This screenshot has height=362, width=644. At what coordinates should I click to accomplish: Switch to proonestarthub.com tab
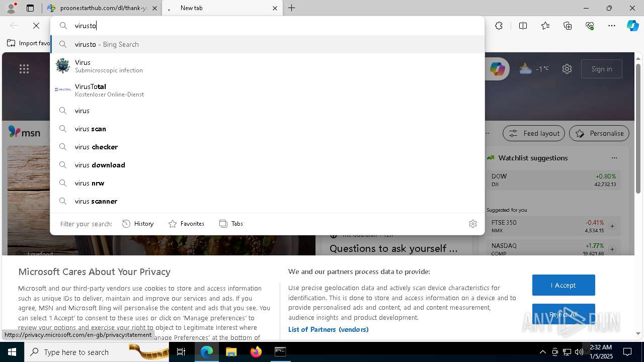coord(103,8)
